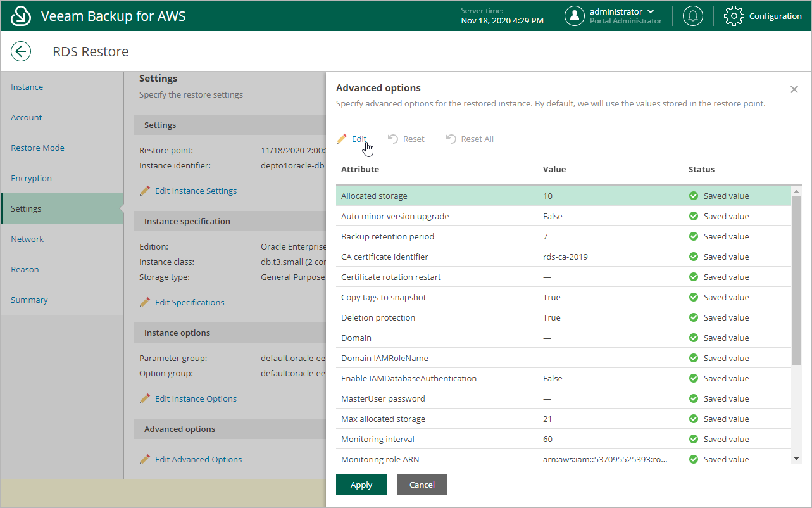Click Edit Specifications link

pos(189,302)
